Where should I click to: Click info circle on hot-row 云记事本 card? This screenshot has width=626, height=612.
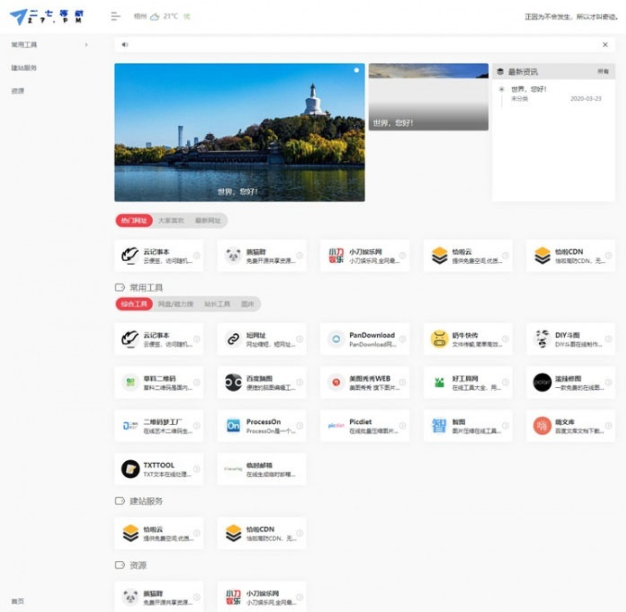196,255
